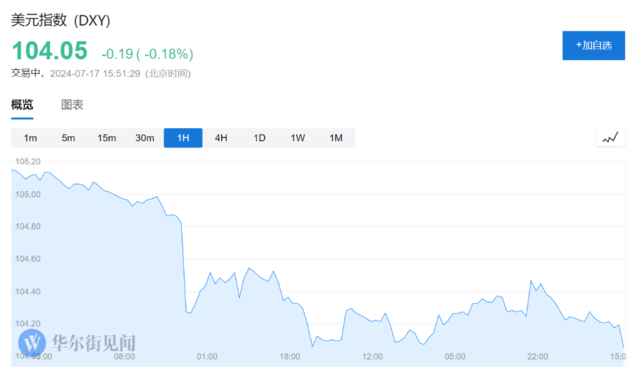Click the -0.19 ( -0.18%) change text
This screenshot has width=640, height=375.
click(x=147, y=54)
